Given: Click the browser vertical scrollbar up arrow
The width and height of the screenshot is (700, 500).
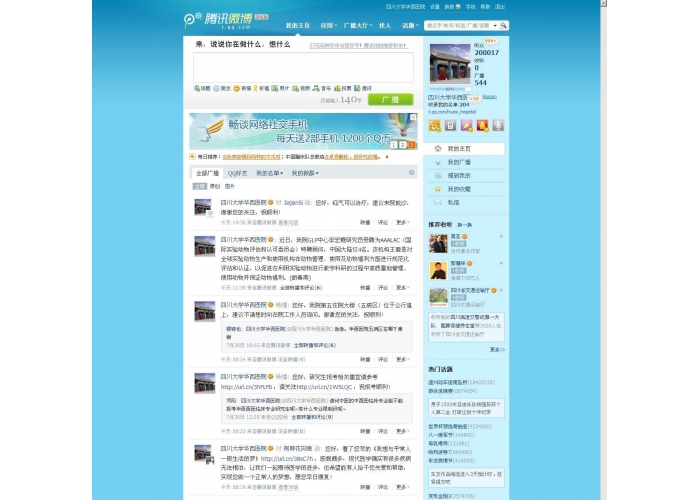Looking at the screenshot, I should 604,3.
